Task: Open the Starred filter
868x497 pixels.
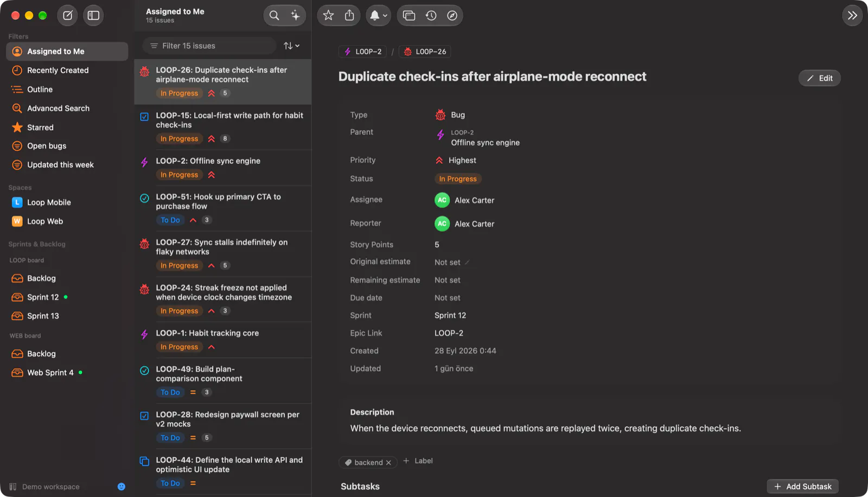Action: [x=67, y=128]
